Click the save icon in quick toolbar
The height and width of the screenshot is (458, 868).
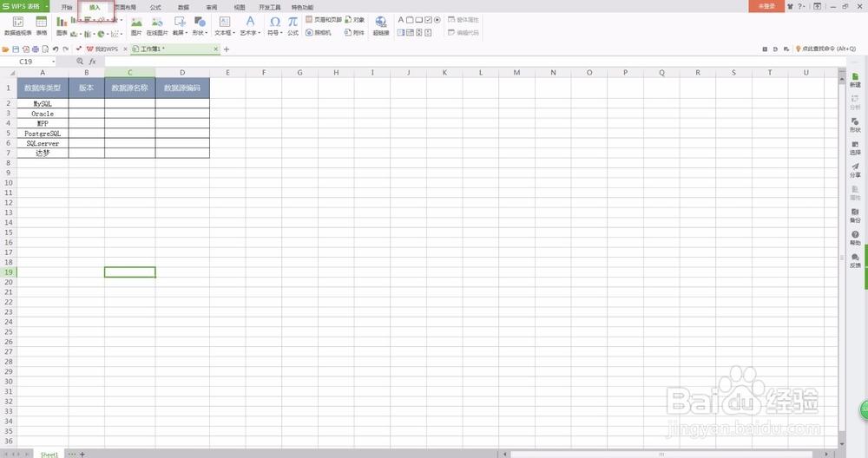[16, 49]
